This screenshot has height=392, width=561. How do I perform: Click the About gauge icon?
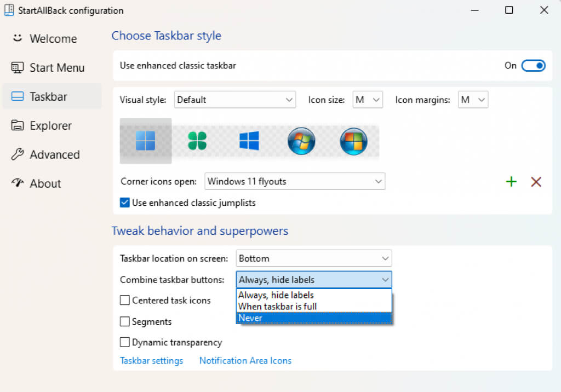click(x=18, y=183)
